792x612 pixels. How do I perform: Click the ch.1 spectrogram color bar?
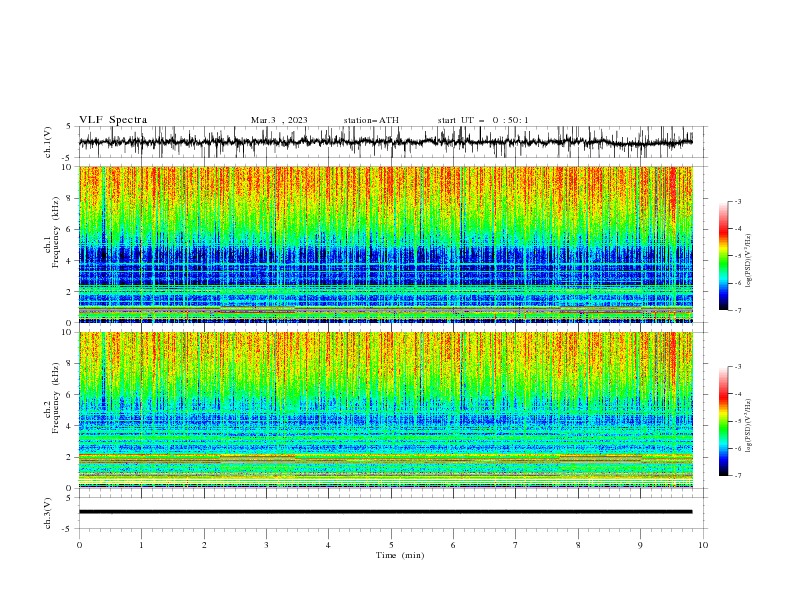723,256
